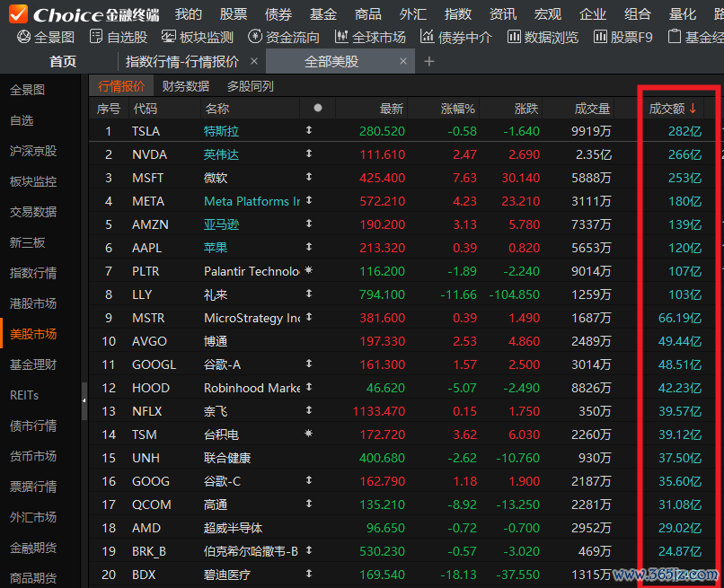Sort by 成交额 descending arrow header
The height and width of the screenshot is (588, 724).
point(693,109)
